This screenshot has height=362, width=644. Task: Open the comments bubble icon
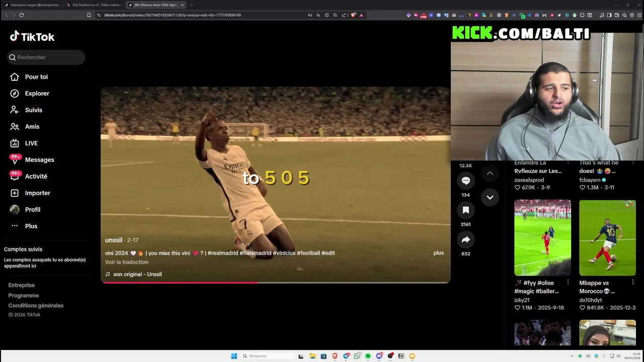point(466,180)
